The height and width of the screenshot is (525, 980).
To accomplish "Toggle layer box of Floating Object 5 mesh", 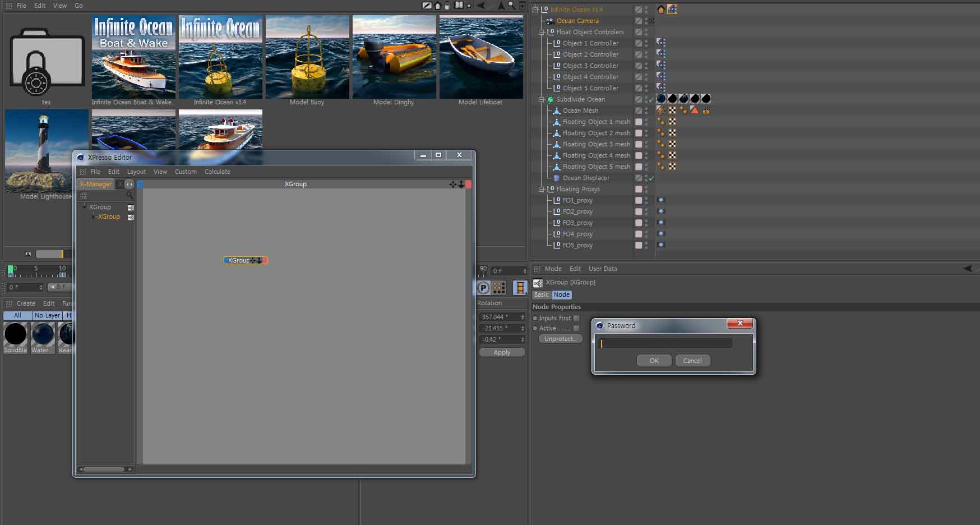I will coord(639,167).
